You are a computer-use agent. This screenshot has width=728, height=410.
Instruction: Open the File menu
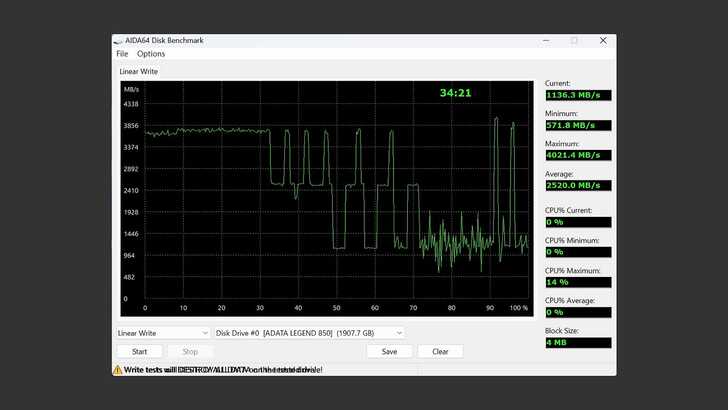[122, 54]
